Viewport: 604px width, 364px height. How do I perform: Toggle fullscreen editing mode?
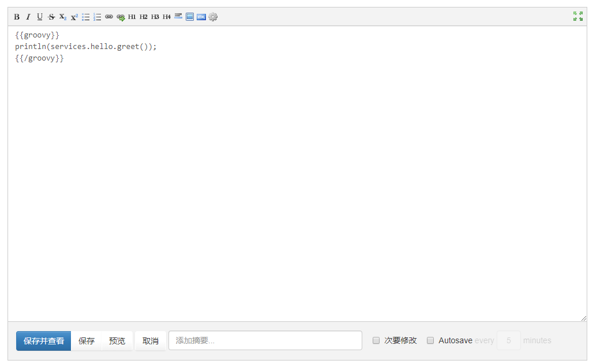click(x=578, y=16)
